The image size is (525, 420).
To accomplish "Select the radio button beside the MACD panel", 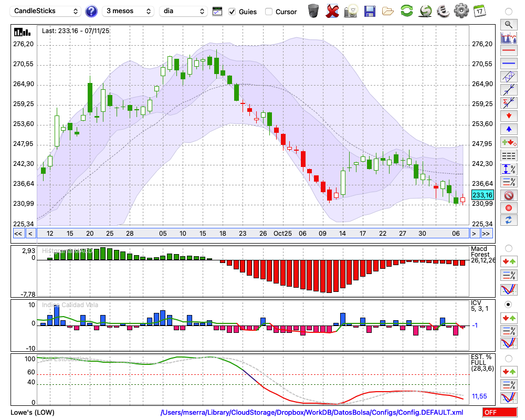I will pos(508,248).
